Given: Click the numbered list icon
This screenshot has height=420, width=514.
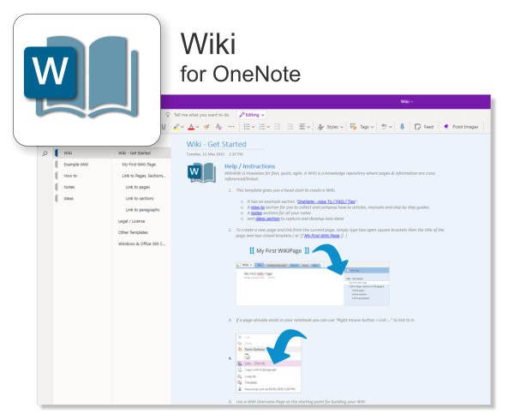Looking at the screenshot, I should coord(262,127).
